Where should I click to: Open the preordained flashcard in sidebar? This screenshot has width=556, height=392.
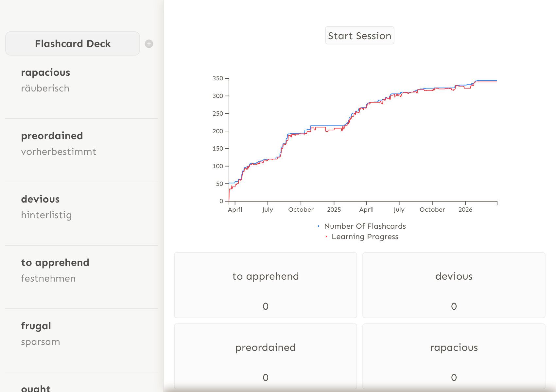pos(81,150)
